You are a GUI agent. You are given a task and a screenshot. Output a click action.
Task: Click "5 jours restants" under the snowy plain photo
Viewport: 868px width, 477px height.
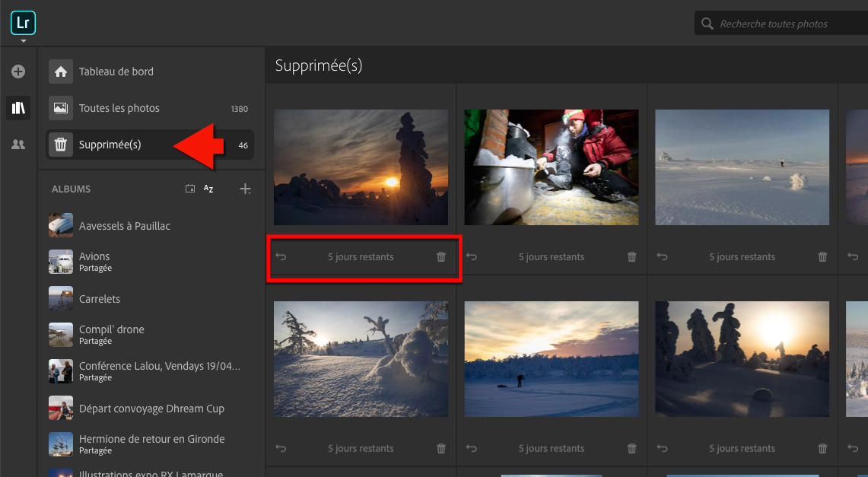742,257
